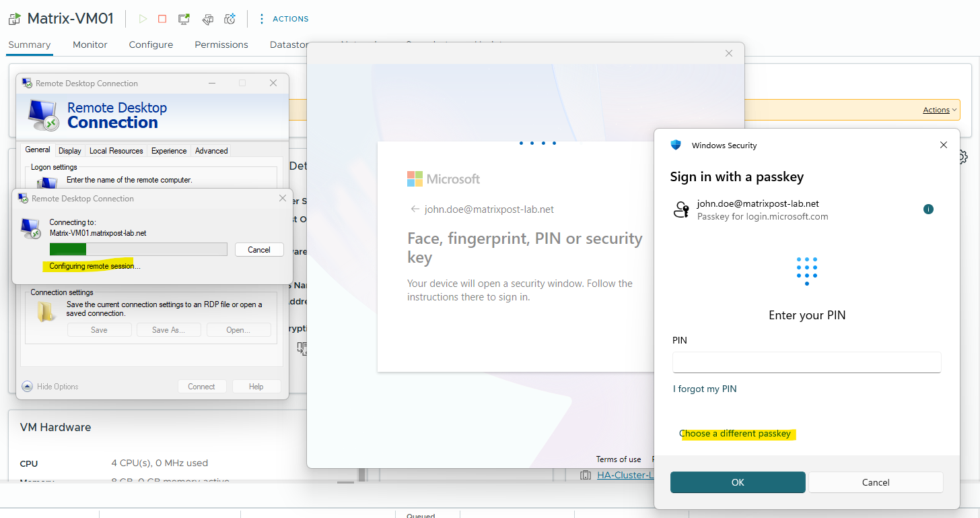Select the Display tab in Remote Desktop
This screenshot has height=518, width=980.
pos(69,151)
